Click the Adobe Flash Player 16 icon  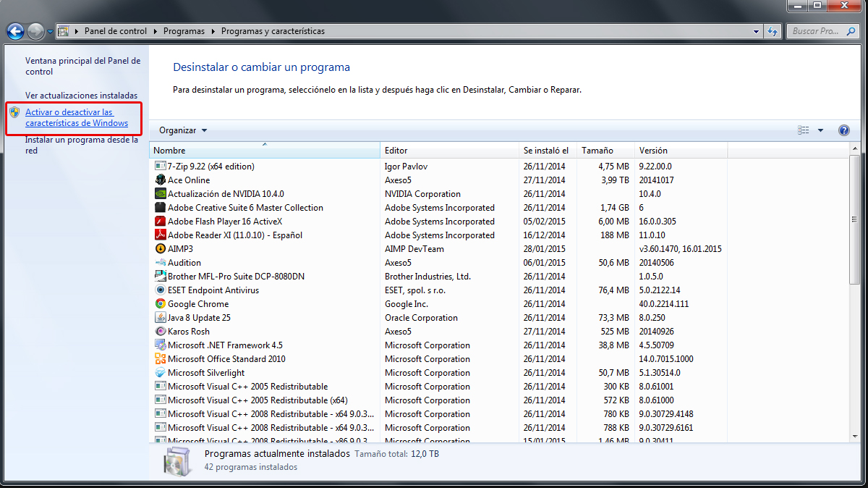pos(161,222)
